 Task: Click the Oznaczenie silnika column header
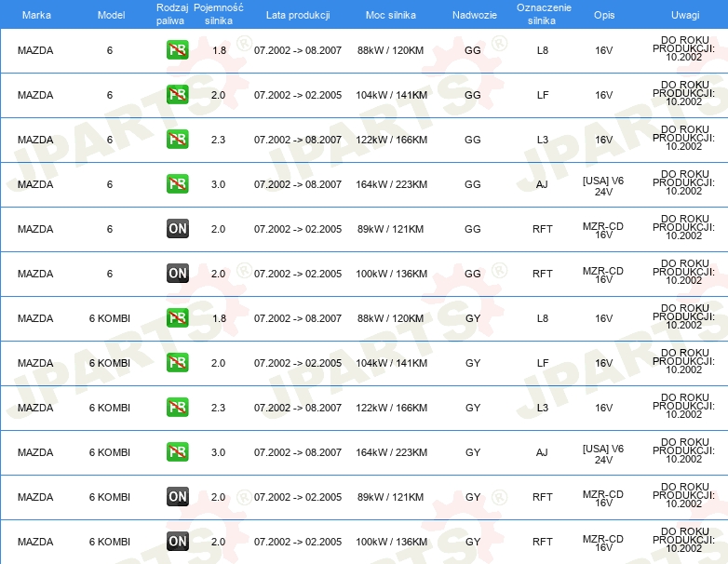point(544,14)
